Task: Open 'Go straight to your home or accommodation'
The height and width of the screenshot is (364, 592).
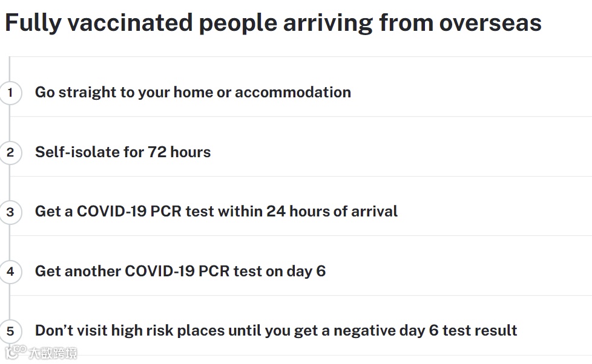Action: click(192, 93)
